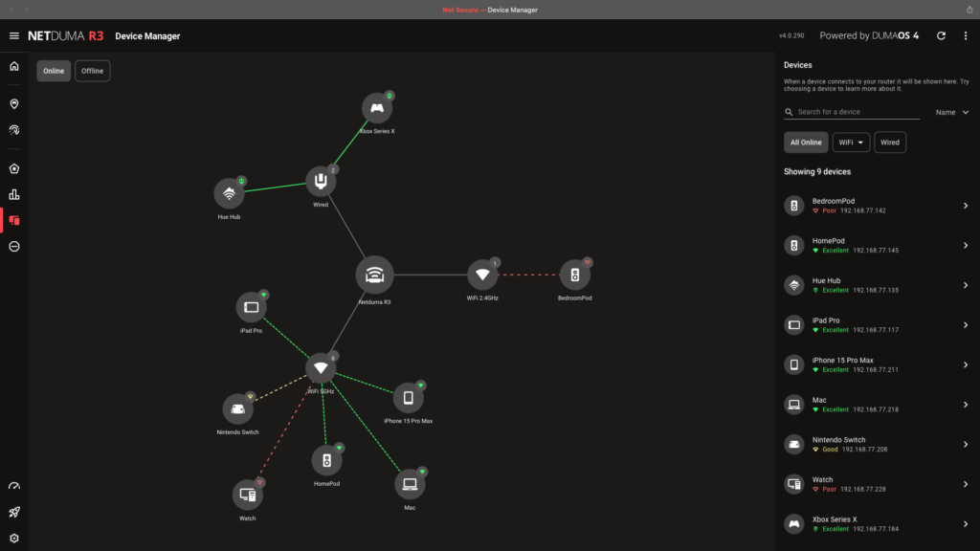Screen dimensions: 980x551
Task: Click the v4.0.290 version label
Action: coord(791,35)
